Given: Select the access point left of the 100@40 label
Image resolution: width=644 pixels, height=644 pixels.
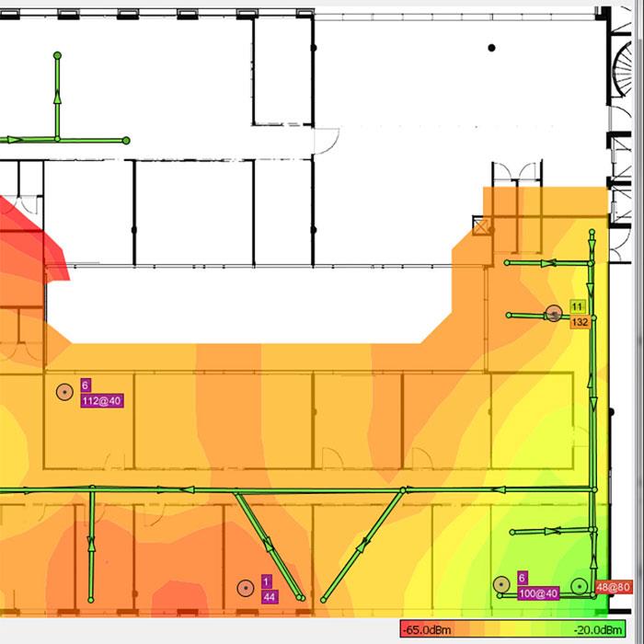Looking at the screenshot, I should [x=501, y=585].
